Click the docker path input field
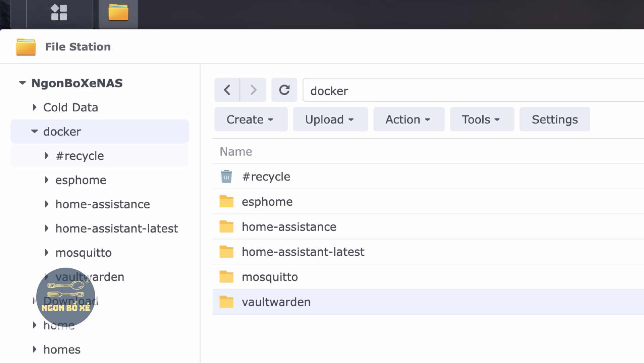Image resolution: width=644 pixels, height=363 pixels. [x=473, y=90]
